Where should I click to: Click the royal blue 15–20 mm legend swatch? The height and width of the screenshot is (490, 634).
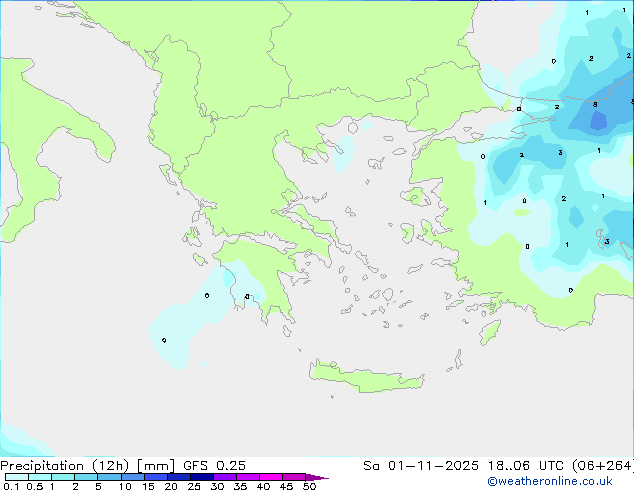click(156, 477)
